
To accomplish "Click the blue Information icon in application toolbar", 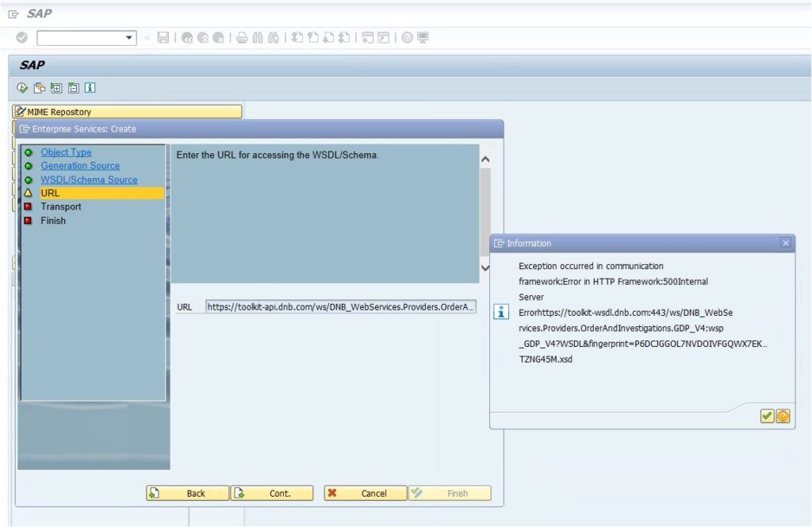I will click(90, 87).
